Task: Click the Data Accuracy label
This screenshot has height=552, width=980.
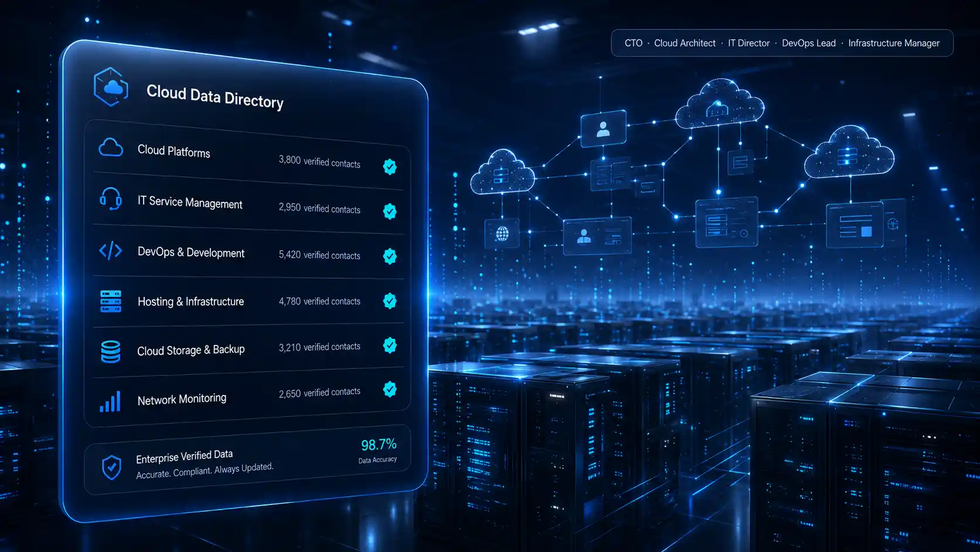Action: tap(377, 460)
